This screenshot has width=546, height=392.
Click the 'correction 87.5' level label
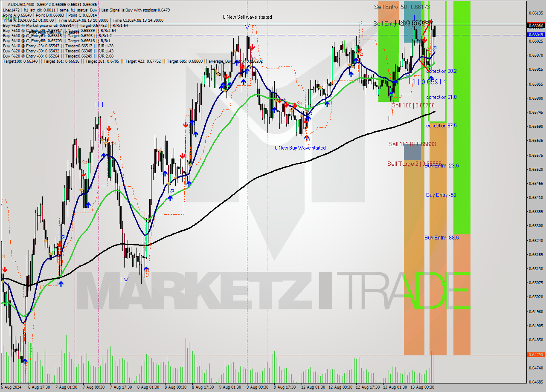[441, 126]
